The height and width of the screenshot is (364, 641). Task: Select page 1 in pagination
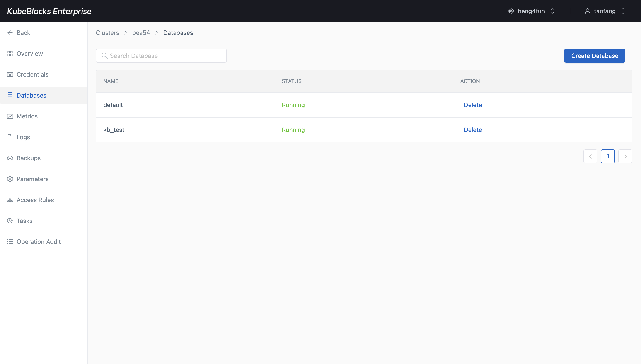[x=608, y=156]
